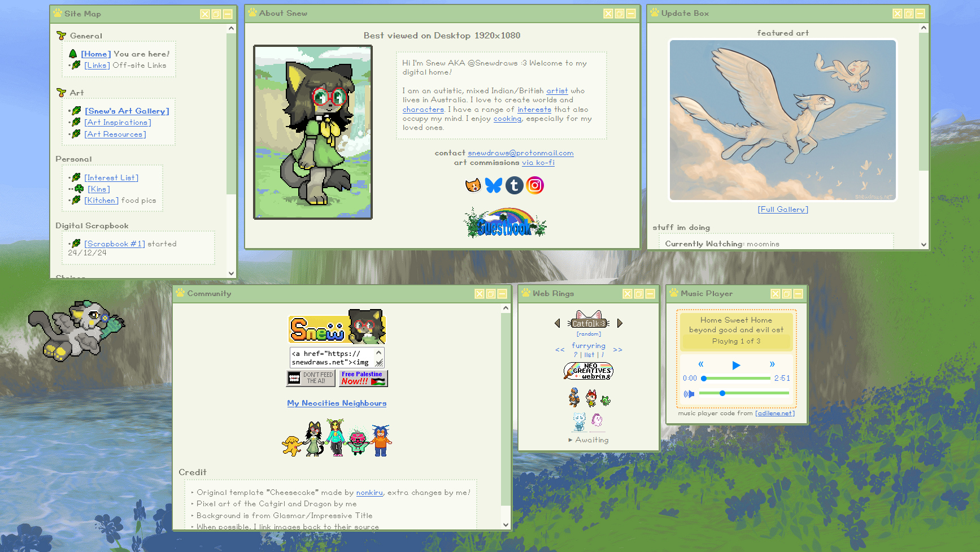
Task: Open the rainbow Guestbook badge
Action: [505, 223]
